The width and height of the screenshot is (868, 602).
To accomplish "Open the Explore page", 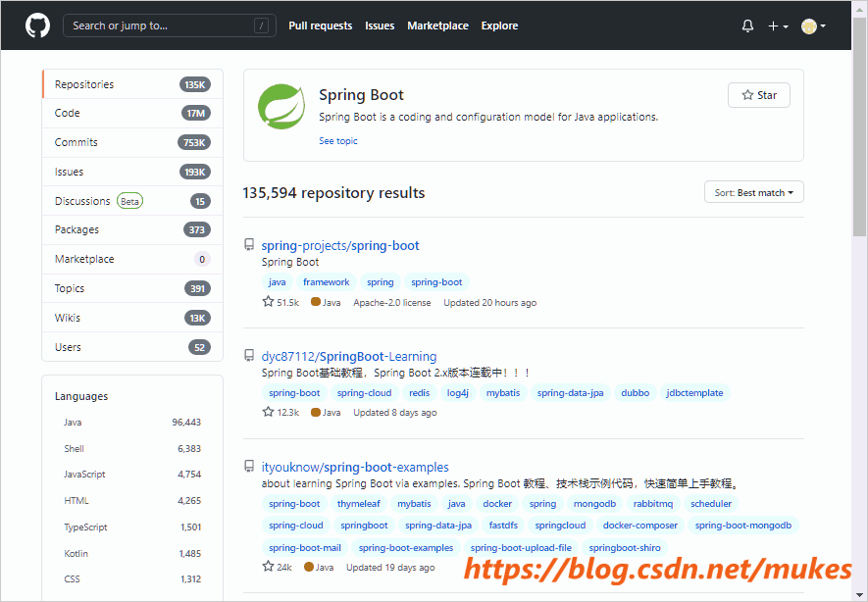I will 499,25.
